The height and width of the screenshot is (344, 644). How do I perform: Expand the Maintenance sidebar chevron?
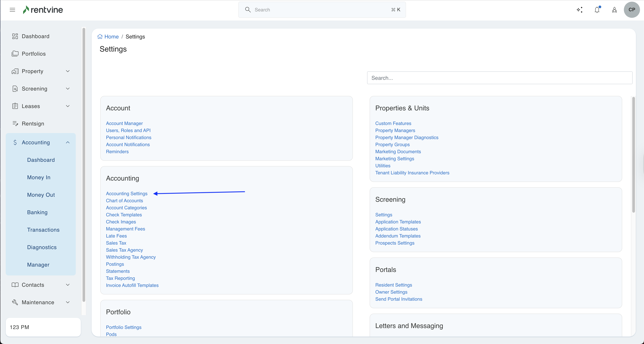point(68,302)
